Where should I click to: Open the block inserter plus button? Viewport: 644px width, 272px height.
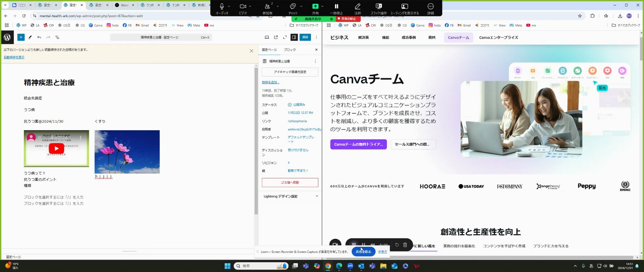21,37
